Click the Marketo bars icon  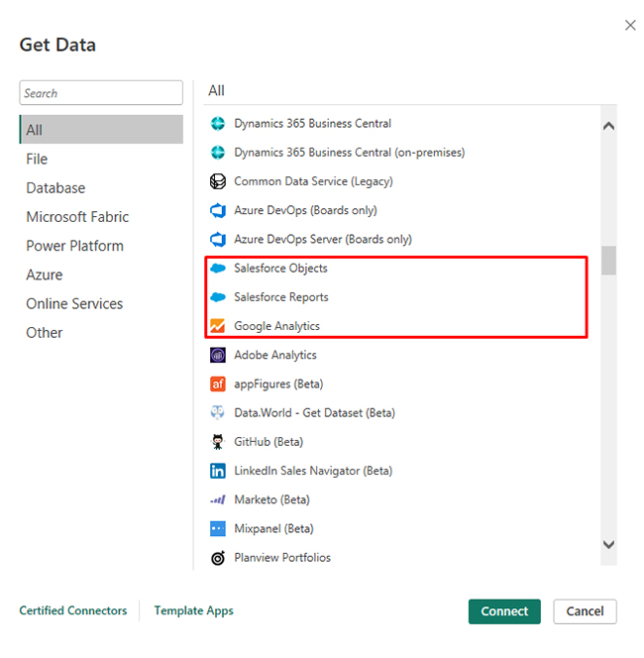(217, 499)
